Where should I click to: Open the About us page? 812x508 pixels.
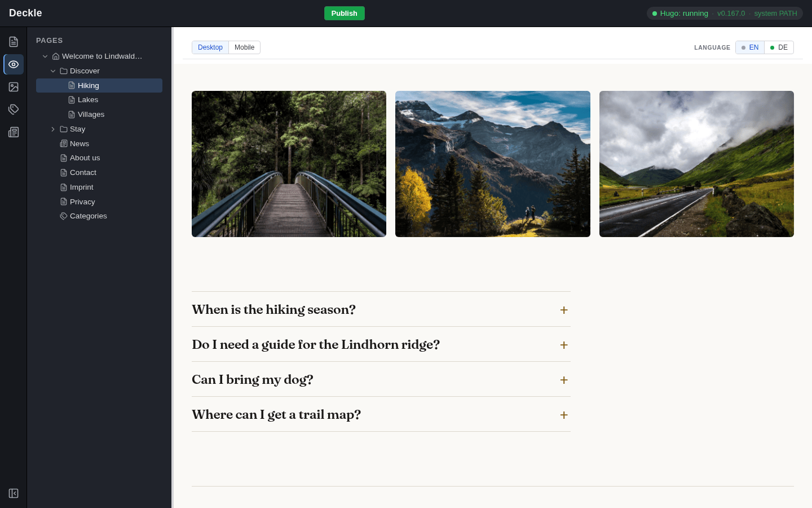(99, 158)
